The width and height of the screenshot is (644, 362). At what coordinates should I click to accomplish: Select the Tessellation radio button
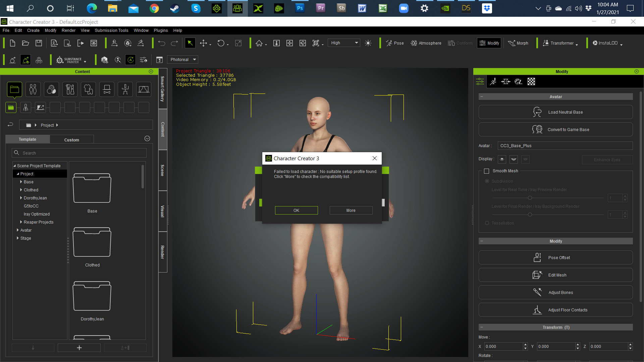[x=487, y=223]
